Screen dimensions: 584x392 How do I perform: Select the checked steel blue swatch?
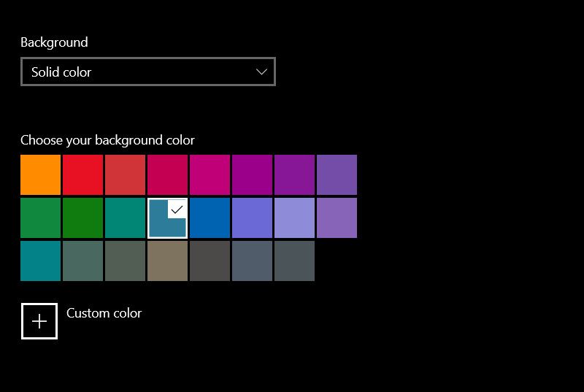pos(167,218)
